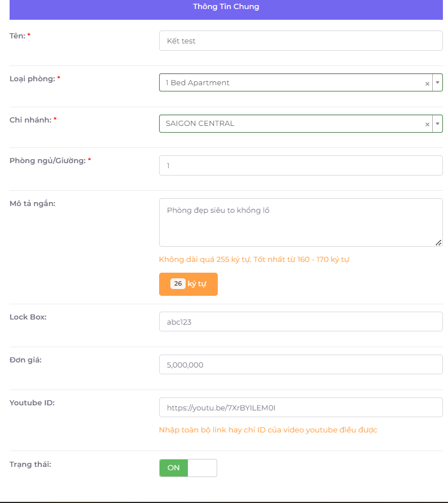Focus the Đơn giá price field

(x=300, y=365)
